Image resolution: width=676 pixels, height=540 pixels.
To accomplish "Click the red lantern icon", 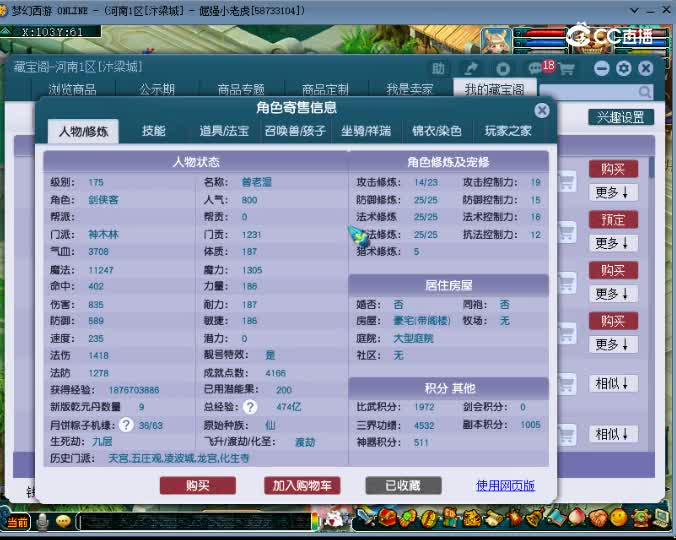I will point(515,517).
